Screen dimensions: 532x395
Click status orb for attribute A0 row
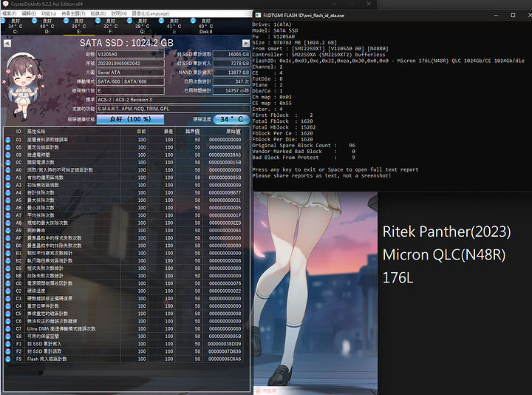(8, 170)
